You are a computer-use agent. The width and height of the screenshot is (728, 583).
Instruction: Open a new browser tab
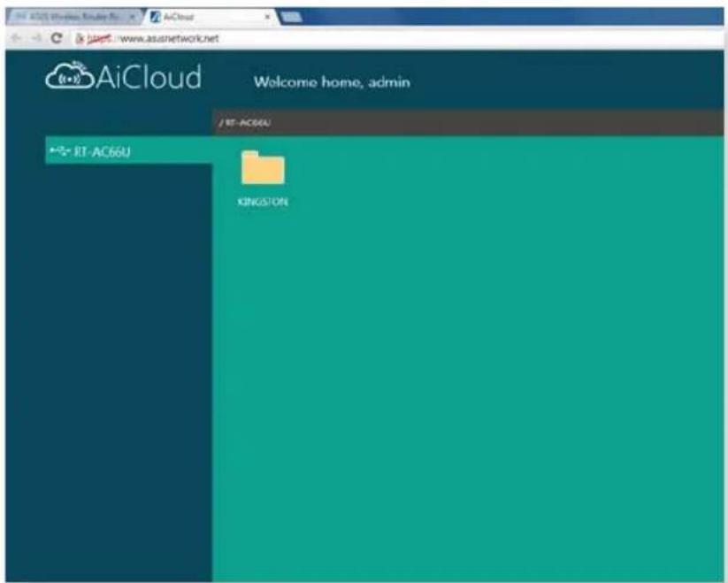[x=292, y=17]
